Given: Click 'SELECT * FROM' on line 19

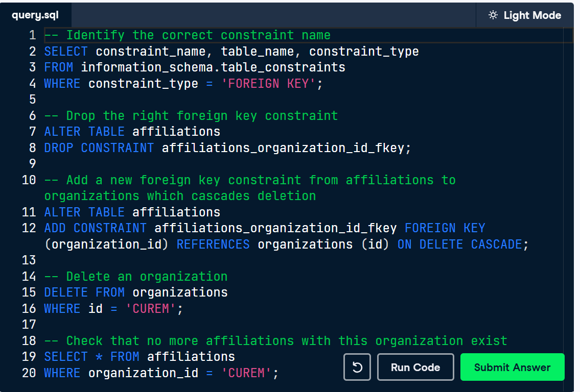Looking at the screenshot, I should pyautogui.click(x=92, y=357).
